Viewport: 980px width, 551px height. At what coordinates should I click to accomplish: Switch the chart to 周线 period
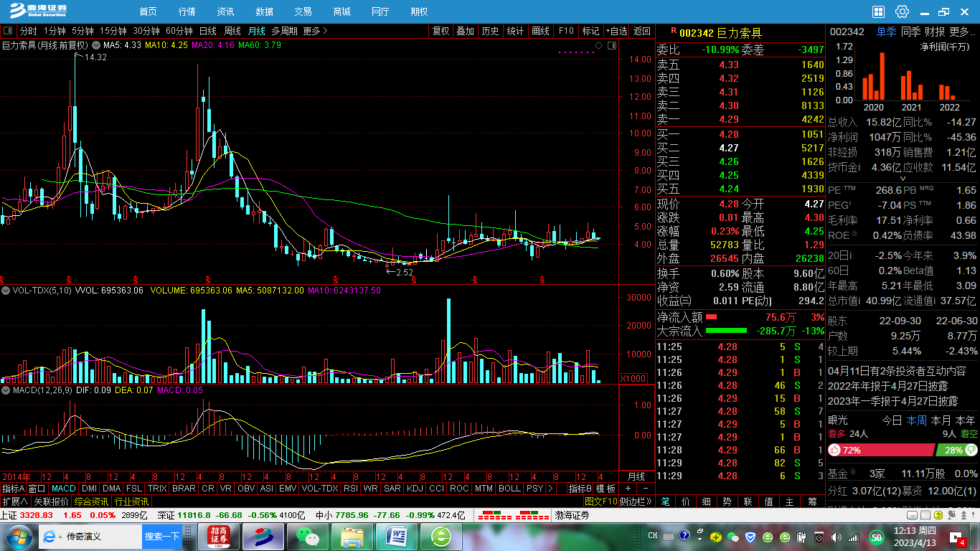[232, 31]
